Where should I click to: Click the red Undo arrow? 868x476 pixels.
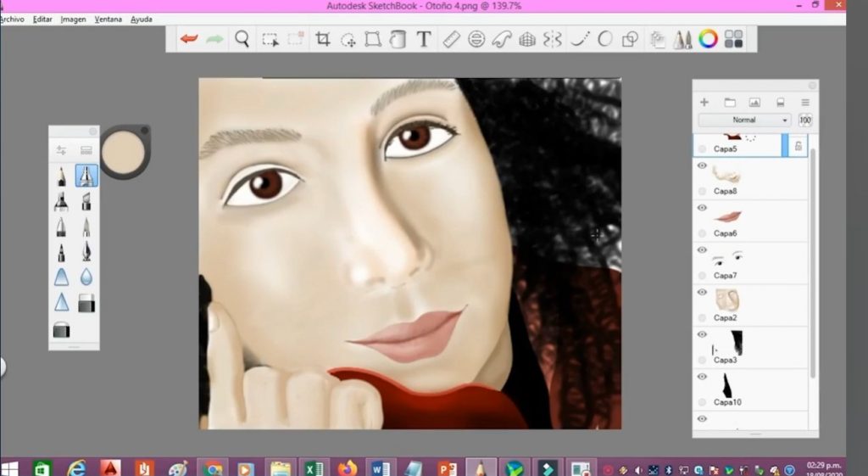pos(189,39)
